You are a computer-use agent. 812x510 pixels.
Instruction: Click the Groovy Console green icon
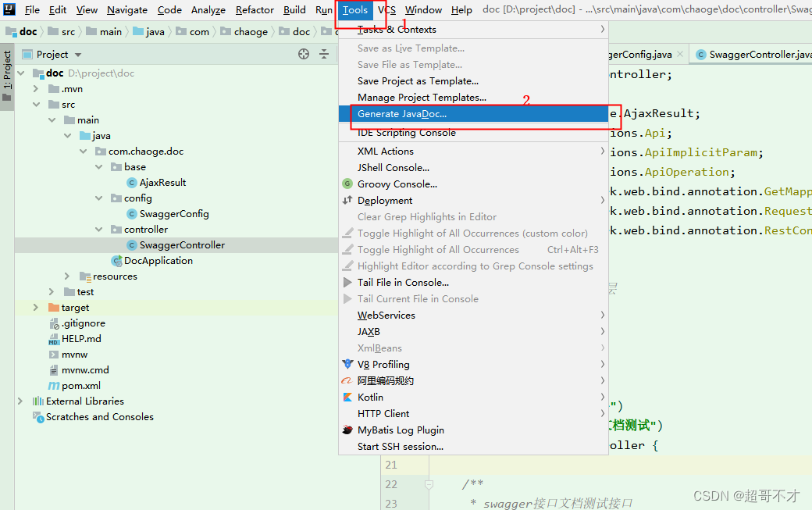coord(347,184)
